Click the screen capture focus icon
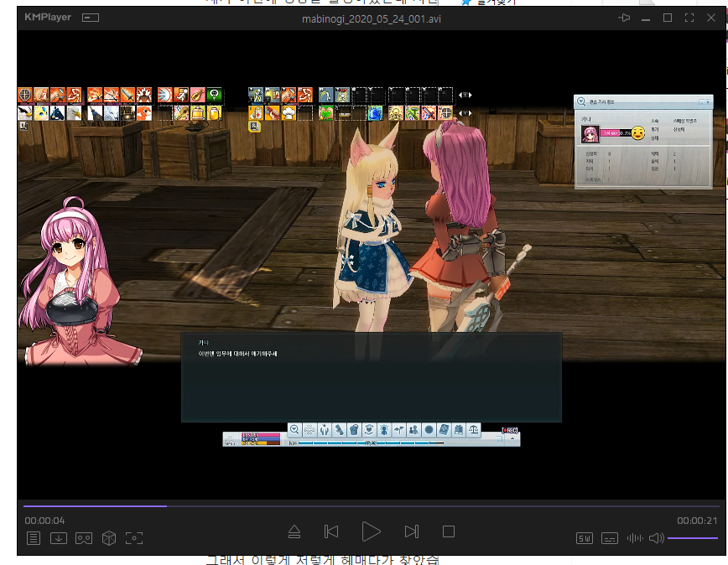This screenshot has width=728, height=565. (134, 538)
